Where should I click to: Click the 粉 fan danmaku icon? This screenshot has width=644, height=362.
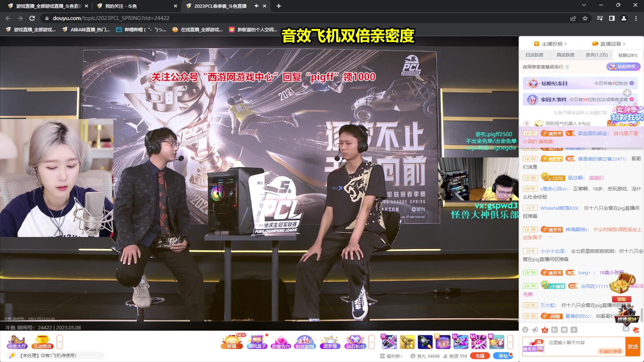click(554, 330)
